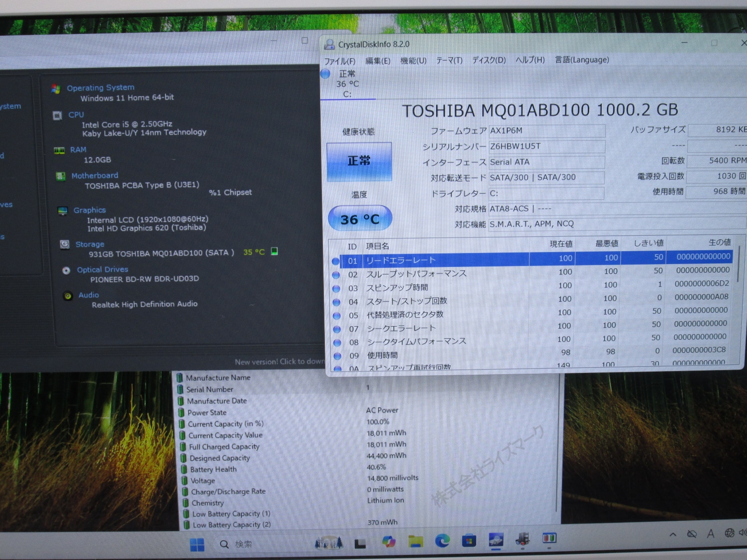Viewport: 747px width, 560px height.
Task: Click the New version download link in Speccy
Action: [x=279, y=362]
